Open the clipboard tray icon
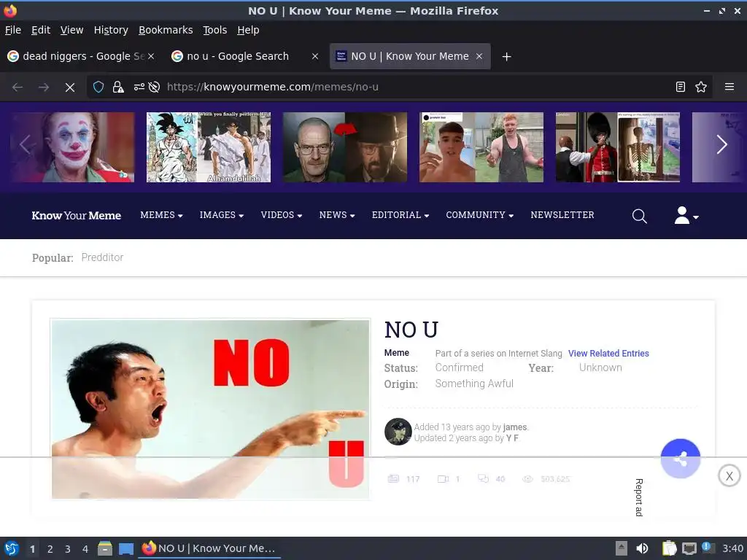The image size is (747, 560). pyautogui.click(x=670, y=548)
